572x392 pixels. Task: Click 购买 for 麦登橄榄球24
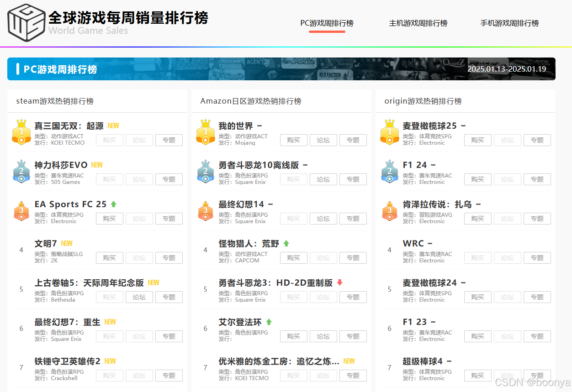[x=478, y=297]
